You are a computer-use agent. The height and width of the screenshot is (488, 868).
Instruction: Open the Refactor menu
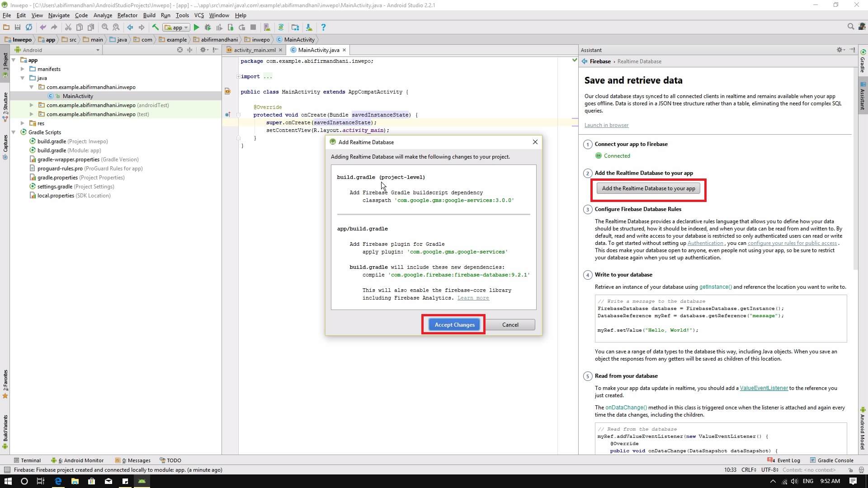click(127, 15)
